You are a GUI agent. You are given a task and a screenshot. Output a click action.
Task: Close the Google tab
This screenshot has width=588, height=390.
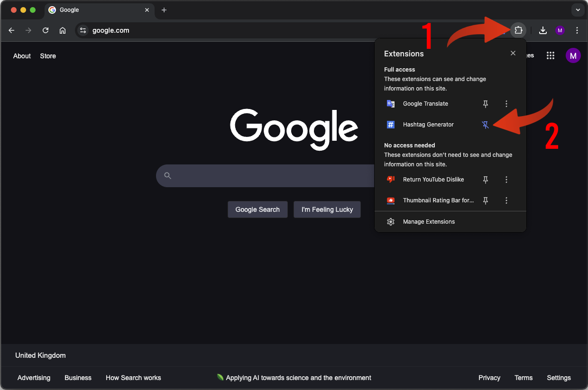click(147, 10)
